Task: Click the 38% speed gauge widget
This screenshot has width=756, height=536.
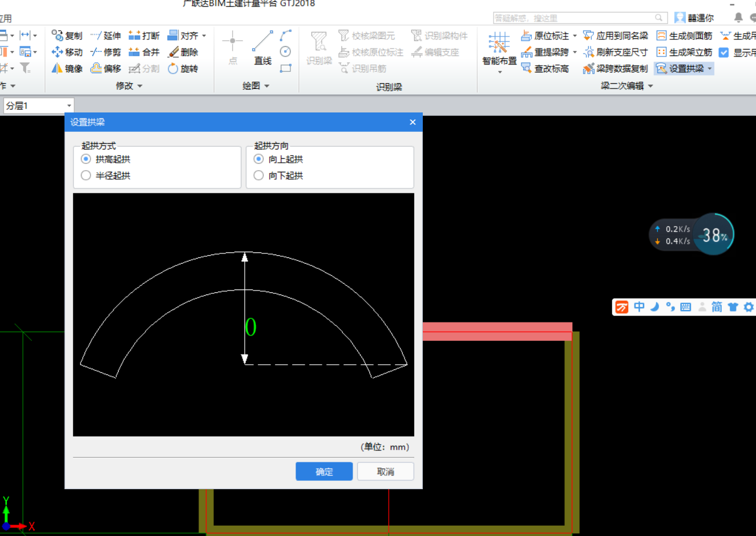Action: pos(713,235)
